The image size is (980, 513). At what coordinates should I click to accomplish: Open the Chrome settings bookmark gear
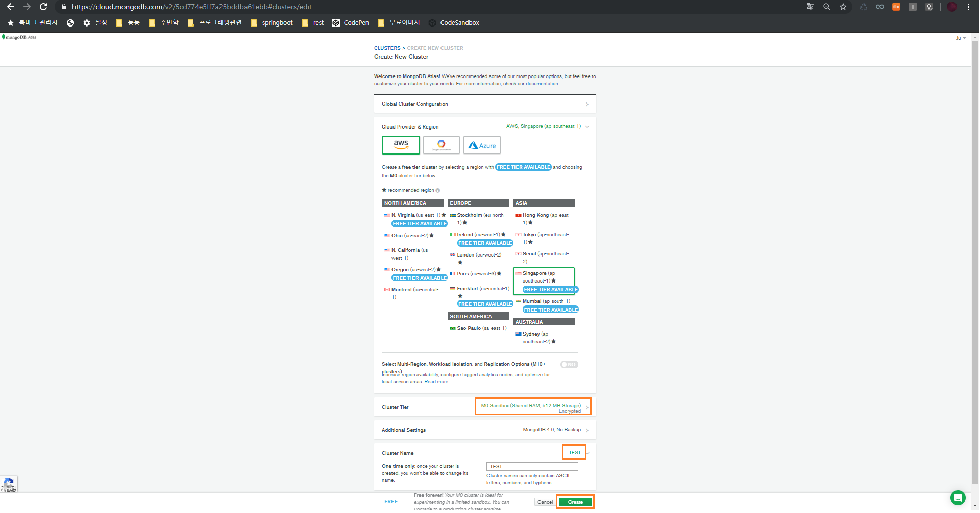pos(95,23)
